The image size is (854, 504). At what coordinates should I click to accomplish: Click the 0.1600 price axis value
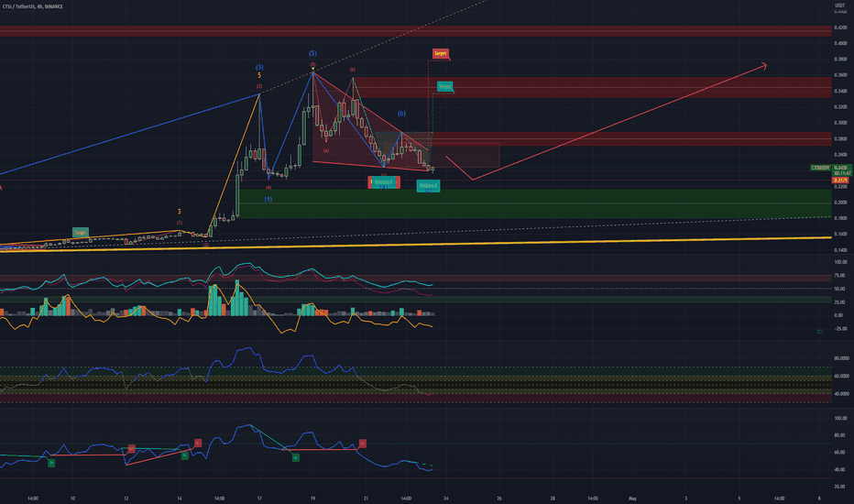[840, 235]
